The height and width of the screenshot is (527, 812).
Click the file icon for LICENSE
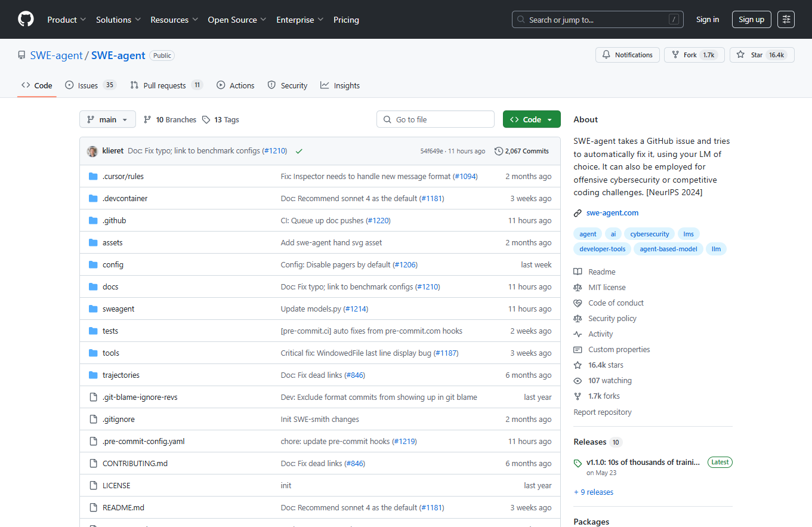[x=93, y=486]
